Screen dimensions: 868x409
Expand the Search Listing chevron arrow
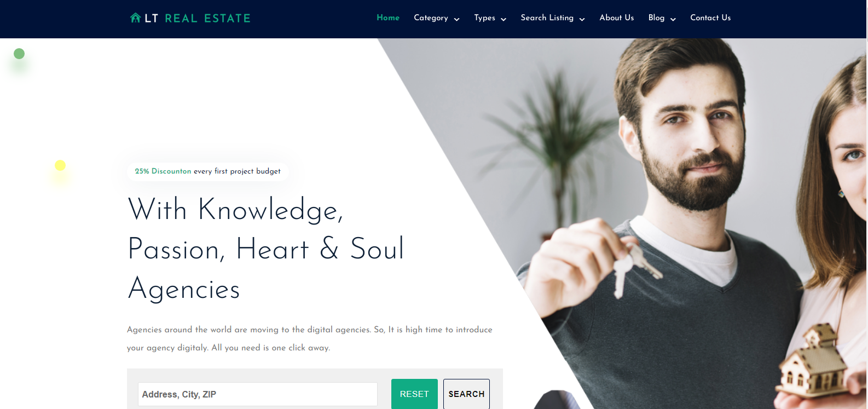(582, 19)
